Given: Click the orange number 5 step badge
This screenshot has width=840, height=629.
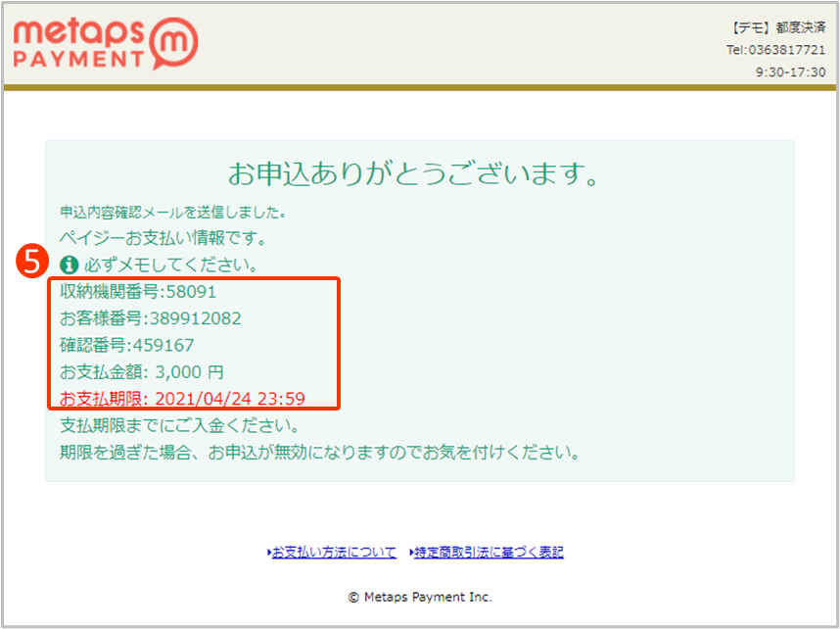Looking at the screenshot, I should click(31, 261).
